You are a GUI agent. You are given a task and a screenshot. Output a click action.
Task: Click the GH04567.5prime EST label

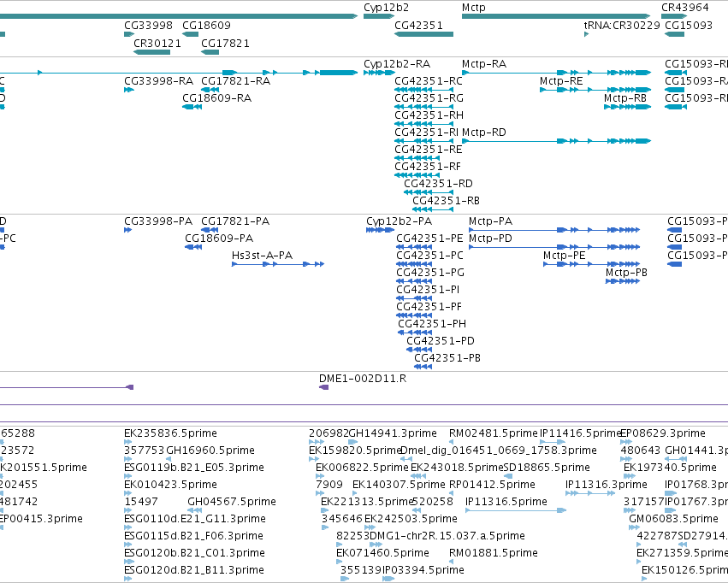(x=232, y=502)
